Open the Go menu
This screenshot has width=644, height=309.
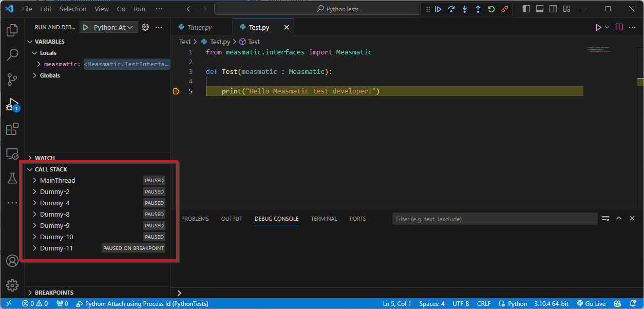pyautogui.click(x=121, y=9)
